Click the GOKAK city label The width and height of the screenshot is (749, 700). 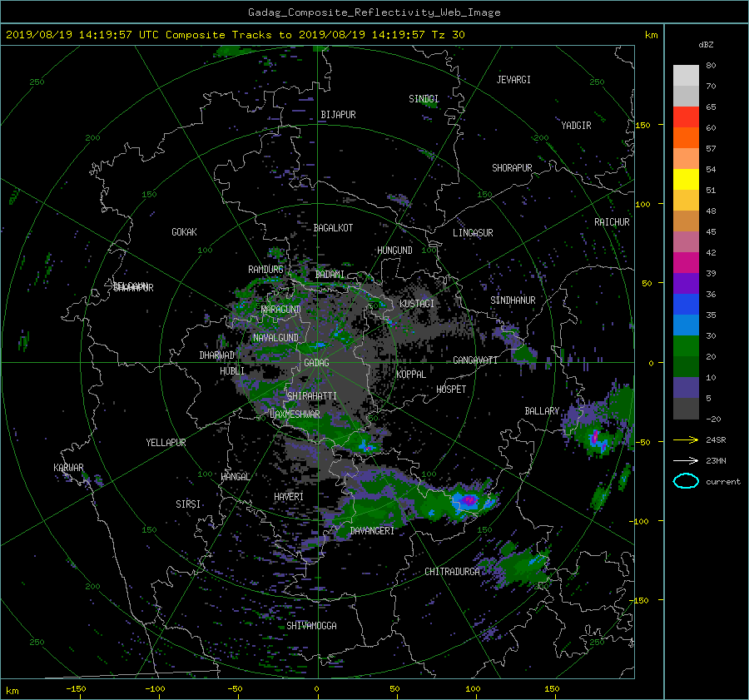coord(184,232)
